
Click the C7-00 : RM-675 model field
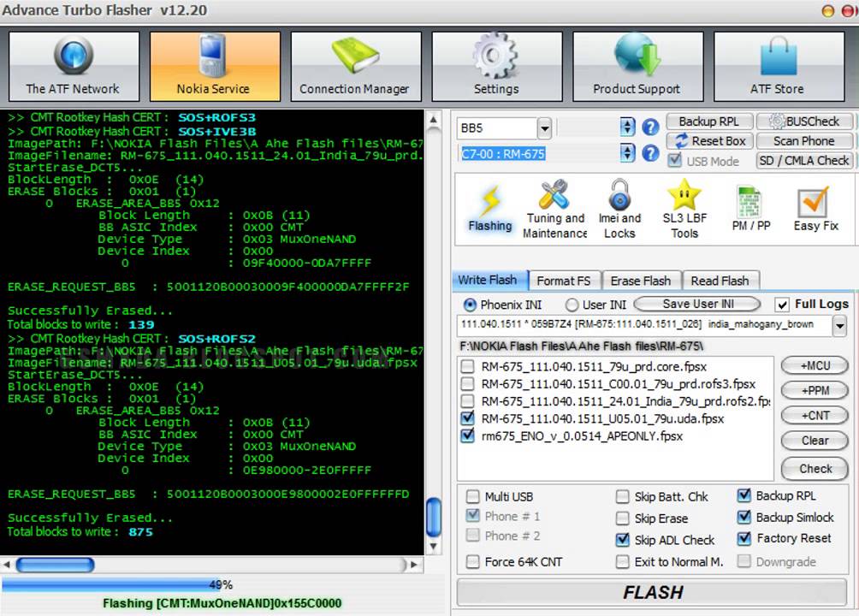click(538, 154)
